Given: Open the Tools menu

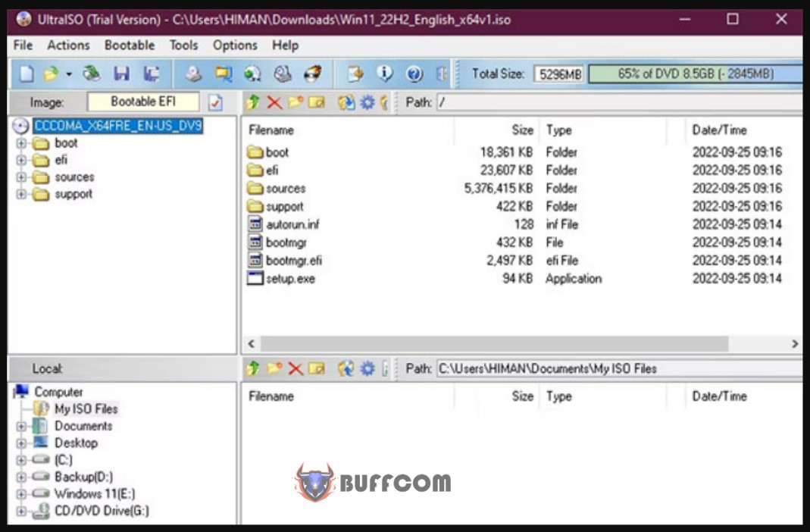Looking at the screenshot, I should (x=183, y=45).
